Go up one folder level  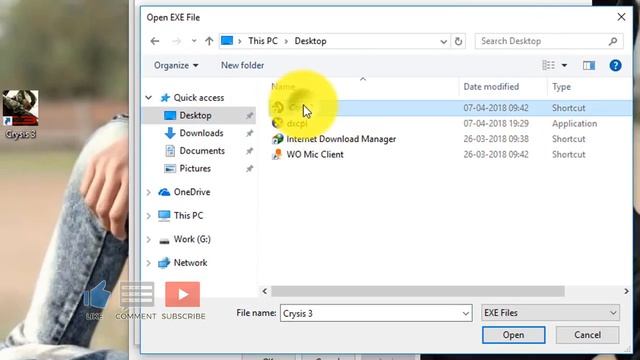pyautogui.click(x=209, y=41)
